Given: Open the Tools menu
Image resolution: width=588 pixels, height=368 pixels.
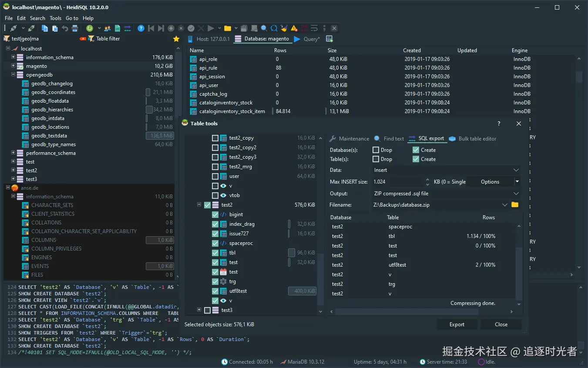Looking at the screenshot, I should 55,18.
